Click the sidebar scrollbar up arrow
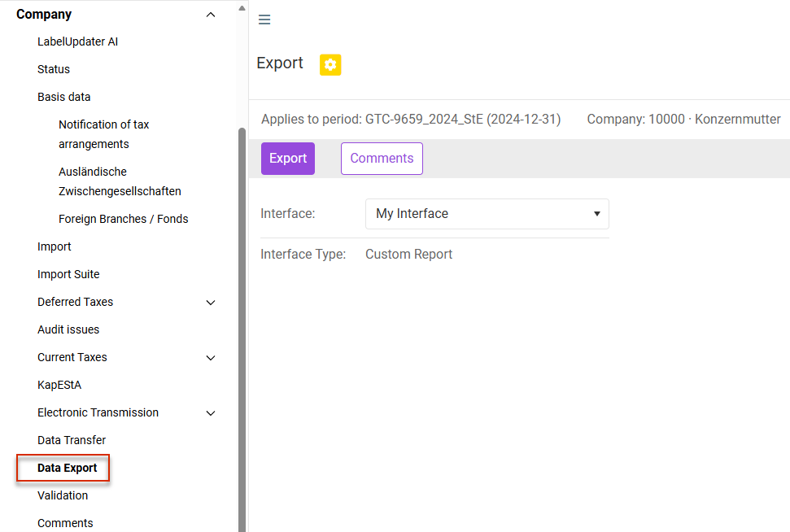Image resolution: width=790 pixels, height=532 pixels. pyautogui.click(x=242, y=8)
